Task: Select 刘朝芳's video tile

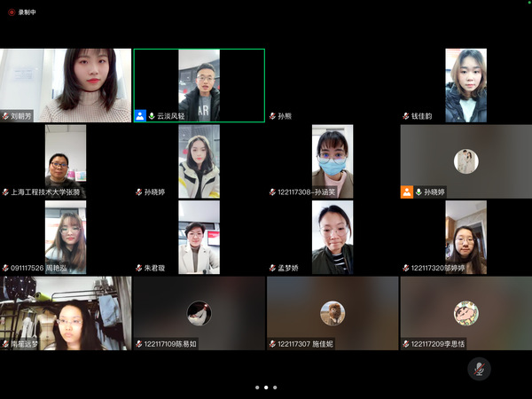Action: pyautogui.click(x=66, y=84)
